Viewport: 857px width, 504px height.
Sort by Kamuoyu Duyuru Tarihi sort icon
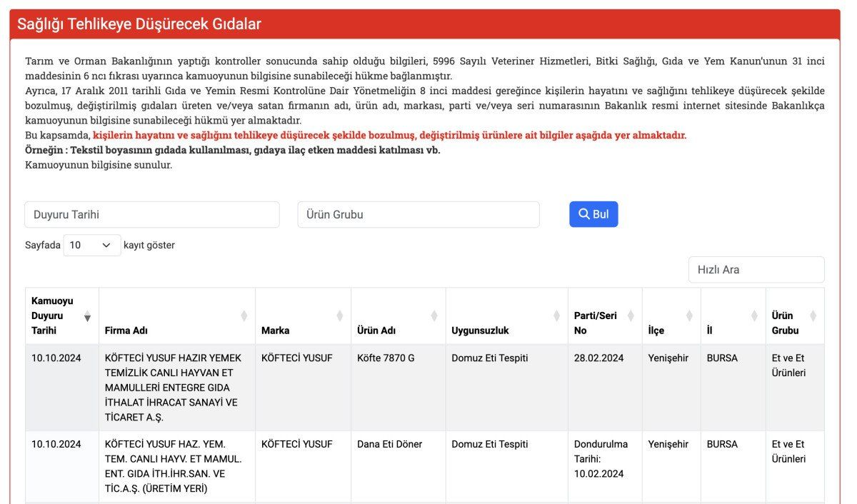click(87, 316)
